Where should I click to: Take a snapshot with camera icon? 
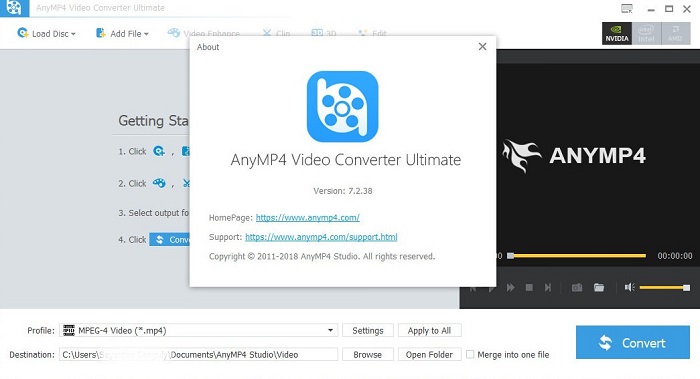click(x=577, y=287)
